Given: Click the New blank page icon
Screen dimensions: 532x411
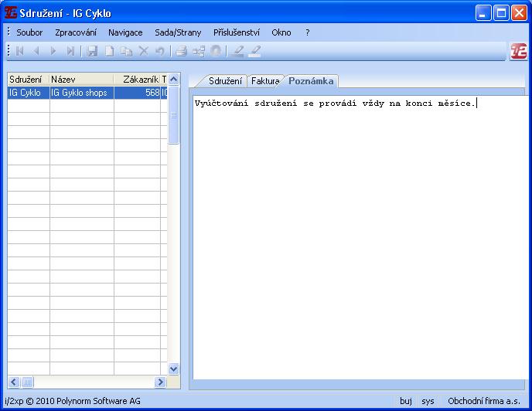Looking at the screenshot, I should (x=109, y=51).
